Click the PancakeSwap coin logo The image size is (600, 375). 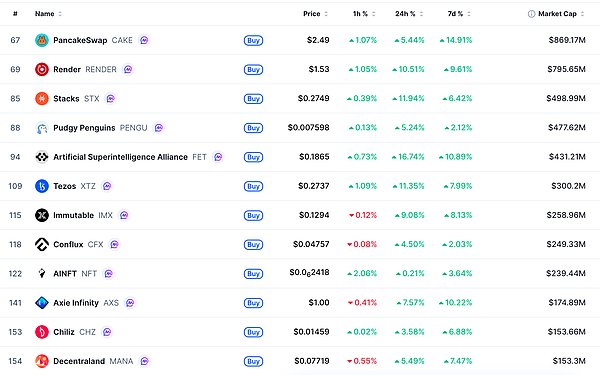coord(42,40)
